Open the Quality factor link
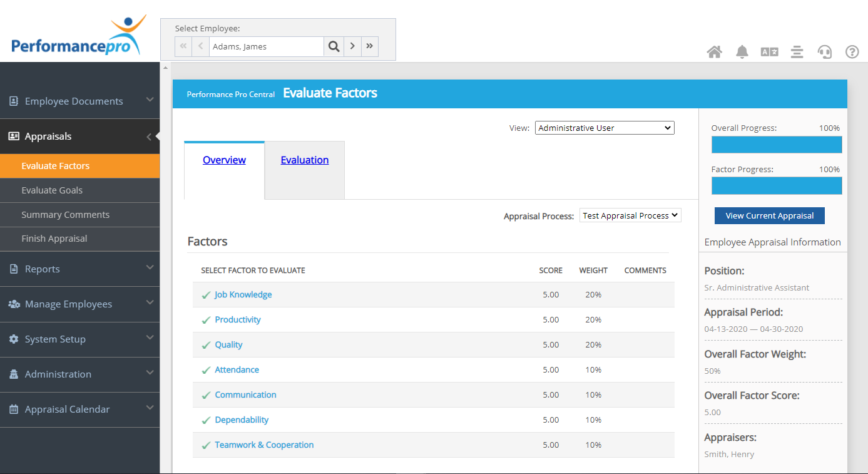Viewport: 868px width, 474px height. 228,344
